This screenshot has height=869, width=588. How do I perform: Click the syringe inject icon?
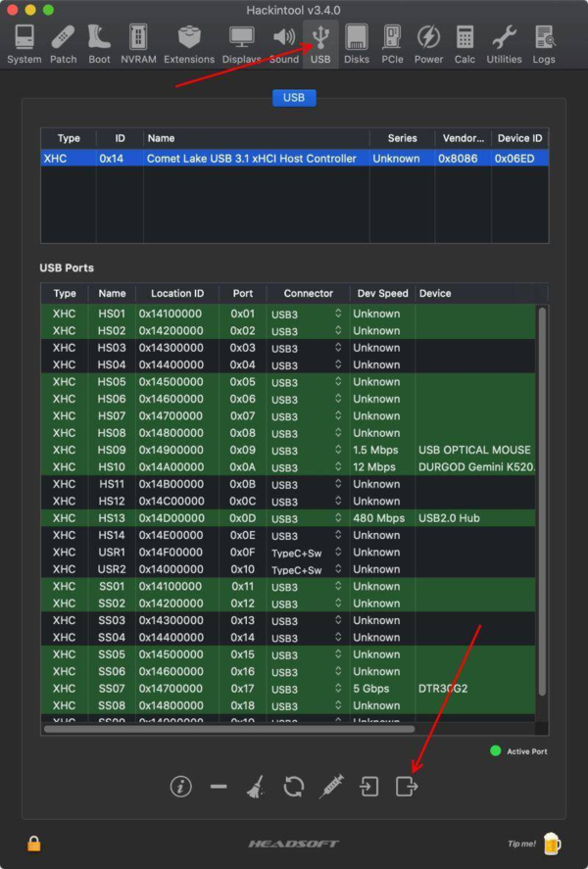(x=331, y=786)
